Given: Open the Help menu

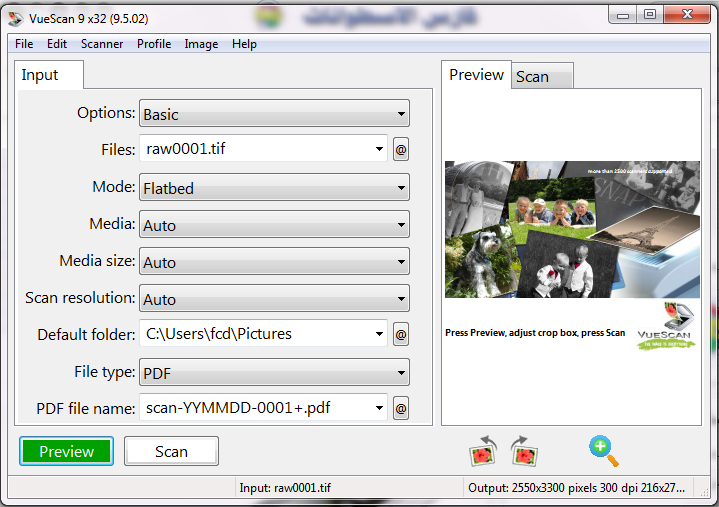Looking at the screenshot, I should click(x=244, y=44).
